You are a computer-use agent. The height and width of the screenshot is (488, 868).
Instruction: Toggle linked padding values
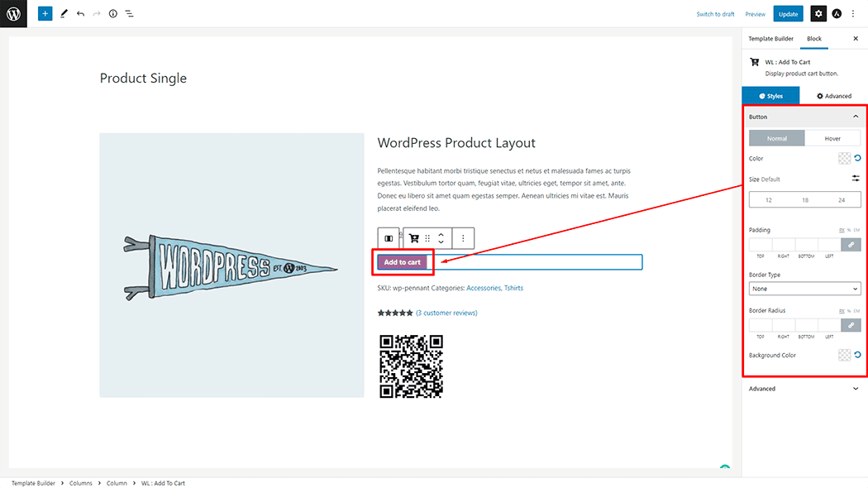[851, 244]
